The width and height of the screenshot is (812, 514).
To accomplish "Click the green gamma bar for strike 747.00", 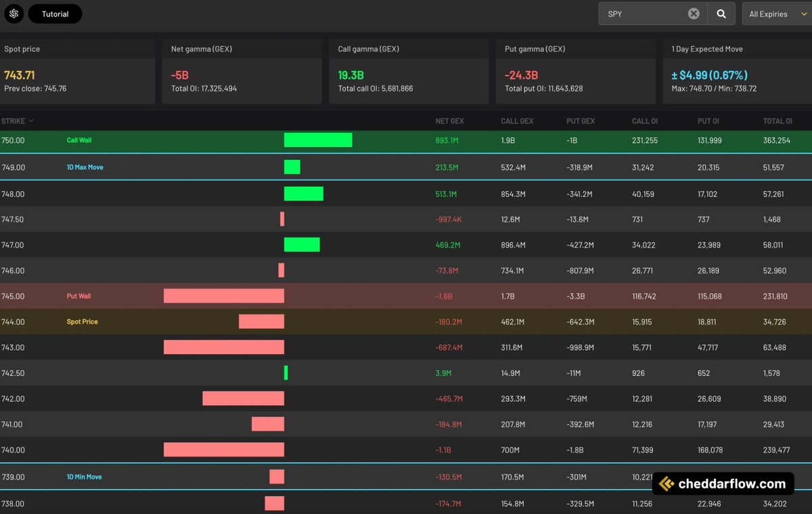I will pos(302,244).
